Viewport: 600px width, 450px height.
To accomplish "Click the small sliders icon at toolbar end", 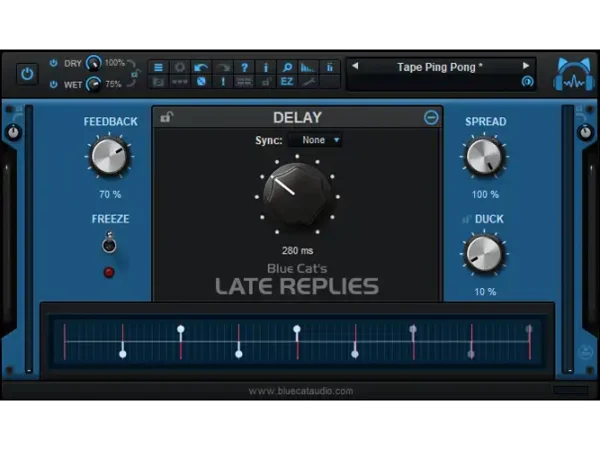I will tap(329, 68).
